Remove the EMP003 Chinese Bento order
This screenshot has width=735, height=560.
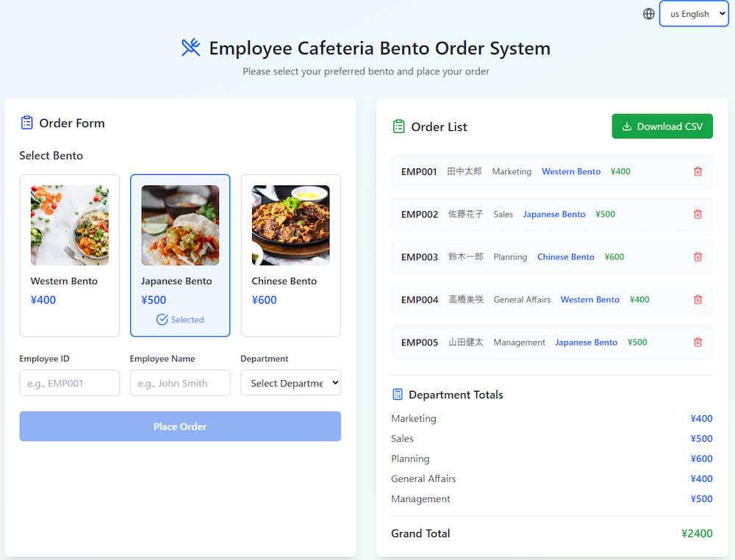[x=698, y=257]
